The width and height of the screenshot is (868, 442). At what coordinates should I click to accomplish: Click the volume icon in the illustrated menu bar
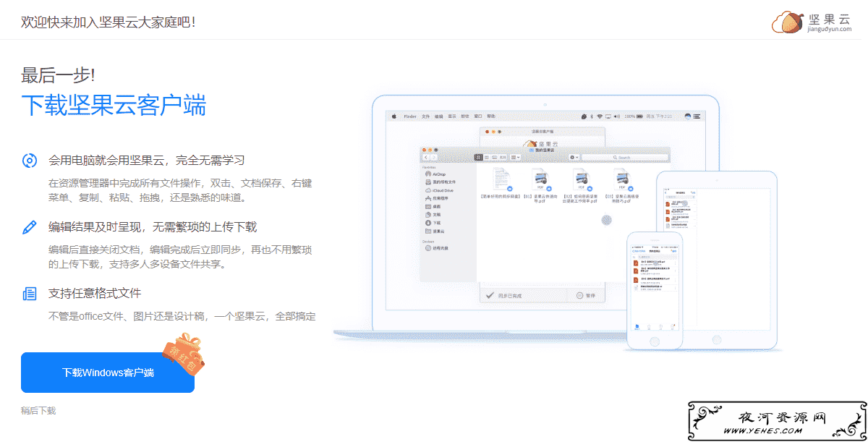coord(617,116)
